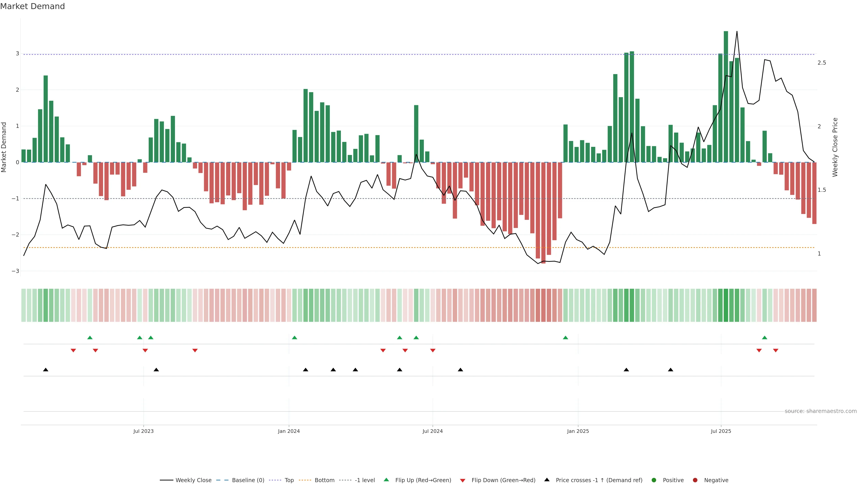This screenshot has width=868, height=488.
Task: Click the flip-up triangle just before Jan 2025
Action: (565, 338)
